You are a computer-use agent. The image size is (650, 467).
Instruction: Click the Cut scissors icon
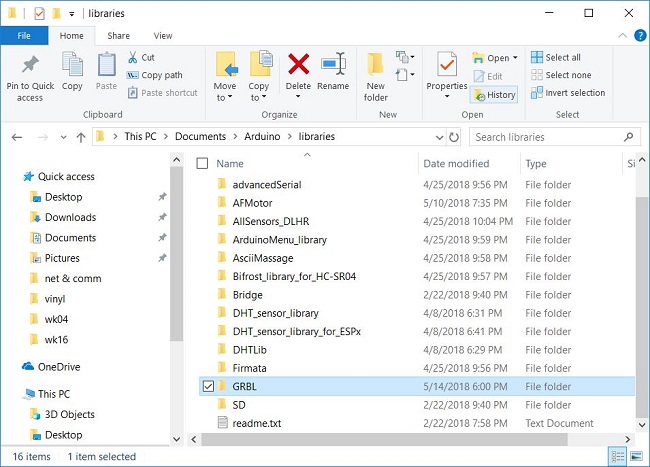tap(132, 57)
